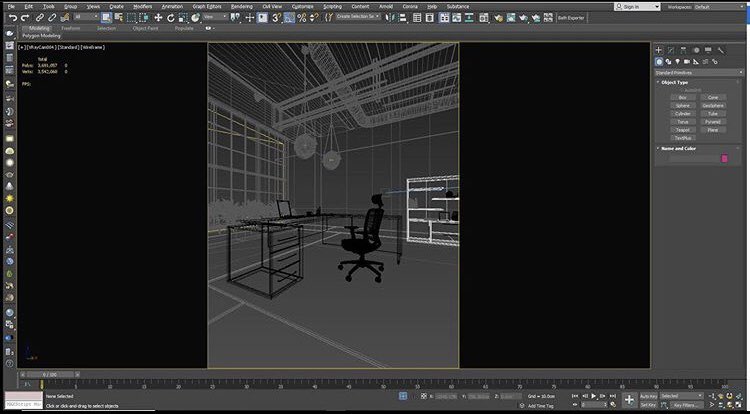This screenshot has width=750, height=414.
Task: Open the Create Selection Set dropdown
Action: point(358,17)
